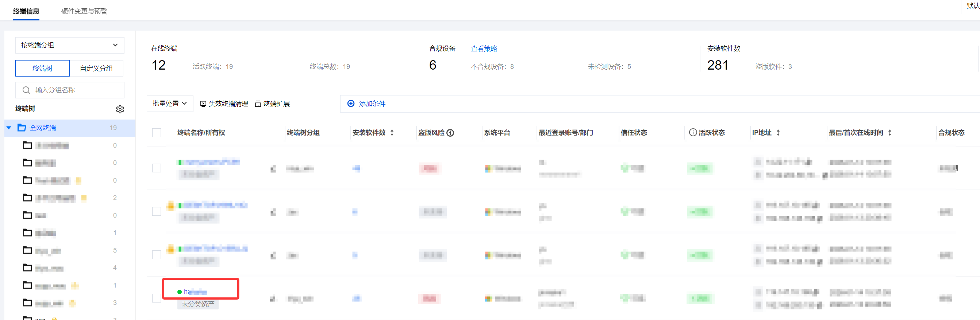Image resolution: width=980 pixels, height=320 pixels.
Task: Click the invalid terminal cleanup icon
Action: pyautogui.click(x=203, y=104)
